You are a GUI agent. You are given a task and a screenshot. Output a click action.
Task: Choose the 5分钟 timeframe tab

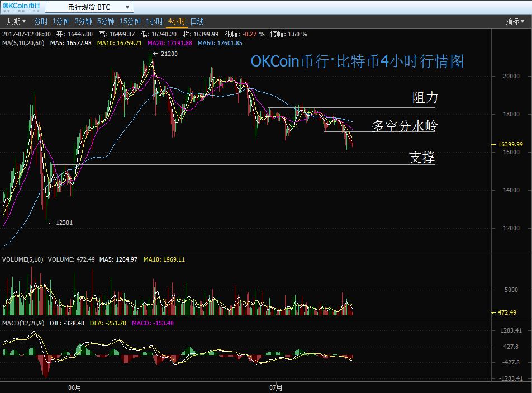tap(106, 21)
